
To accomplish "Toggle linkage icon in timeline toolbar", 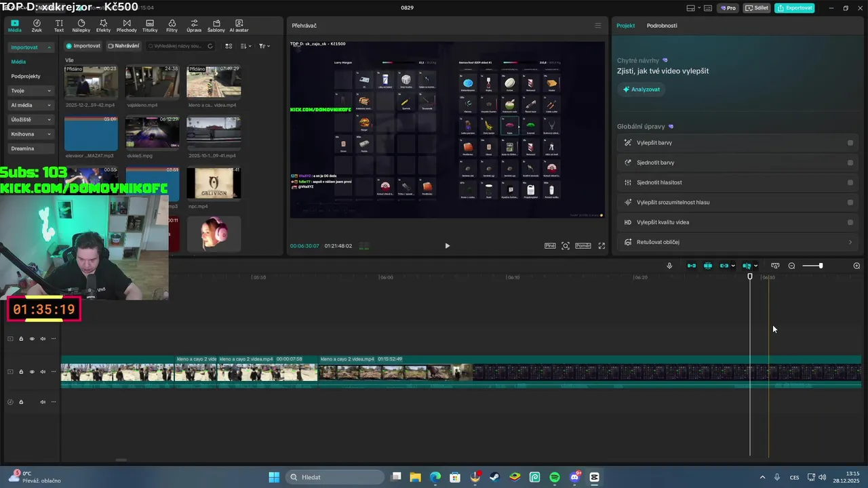I will (724, 266).
